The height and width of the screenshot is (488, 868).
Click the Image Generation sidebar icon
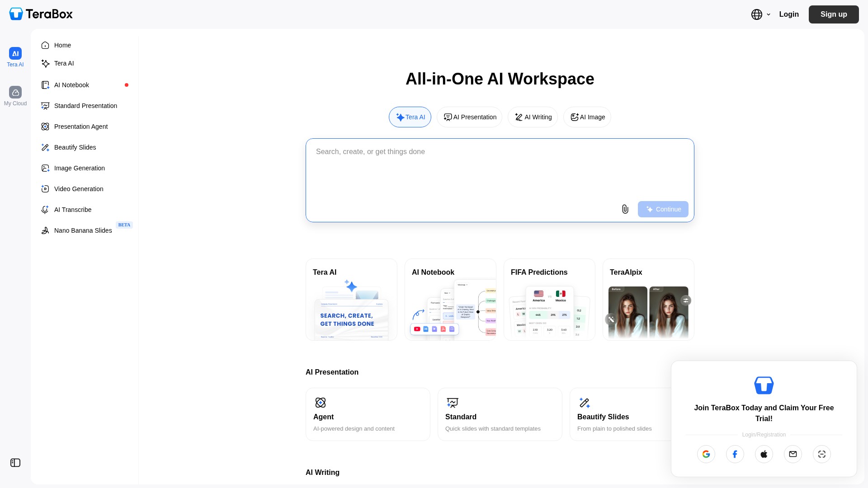[x=45, y=168]
